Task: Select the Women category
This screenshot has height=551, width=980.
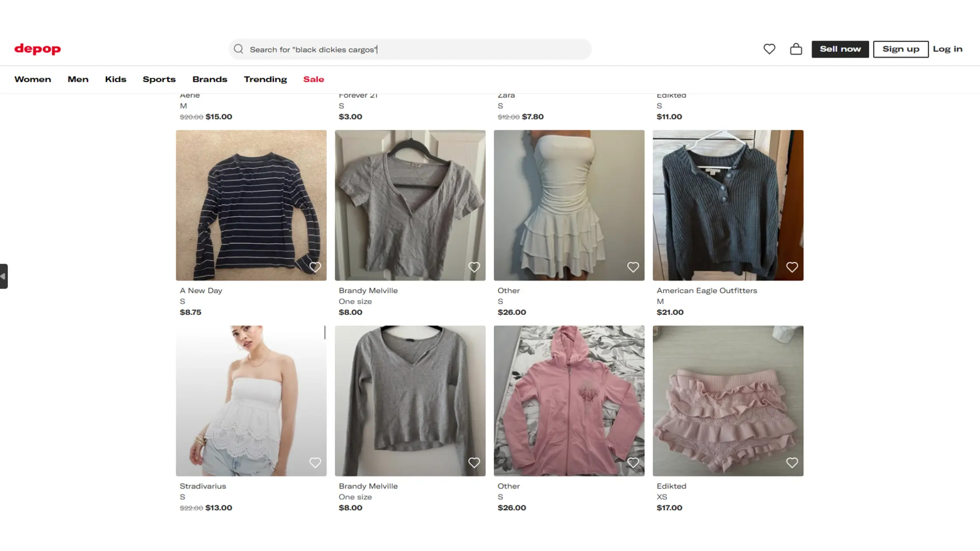Action: coord(32,79)
